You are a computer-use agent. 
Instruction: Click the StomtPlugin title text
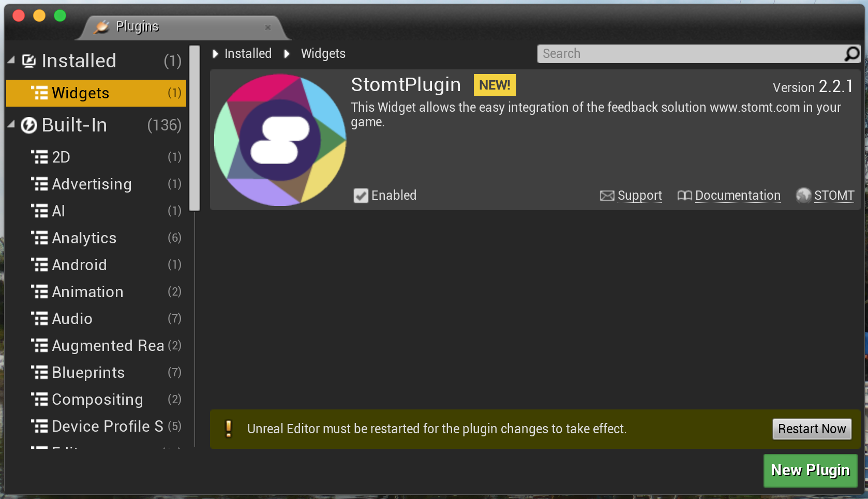click(x=406, y=85)
